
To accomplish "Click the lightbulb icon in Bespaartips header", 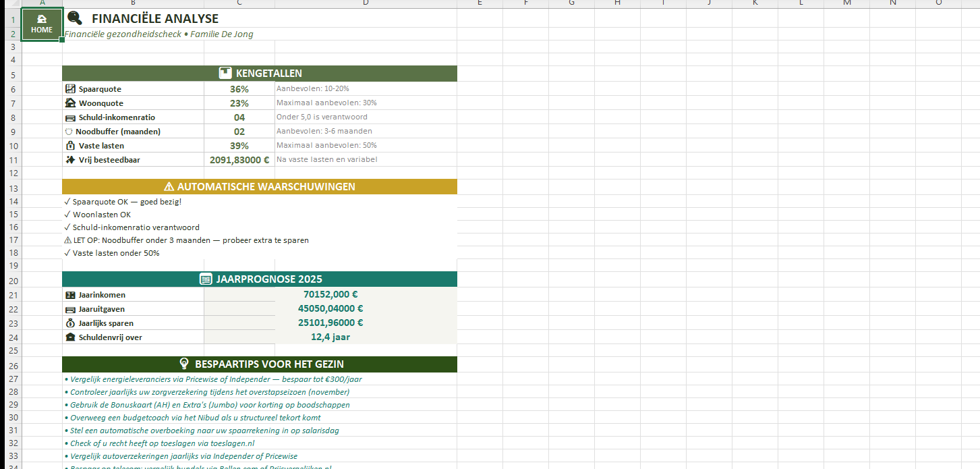I will click(183, 364).
